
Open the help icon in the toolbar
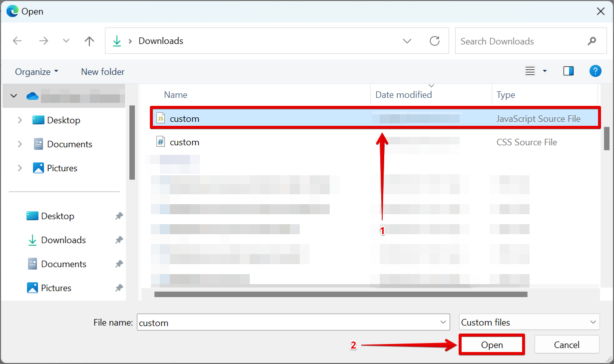click(x=596, y=71)
